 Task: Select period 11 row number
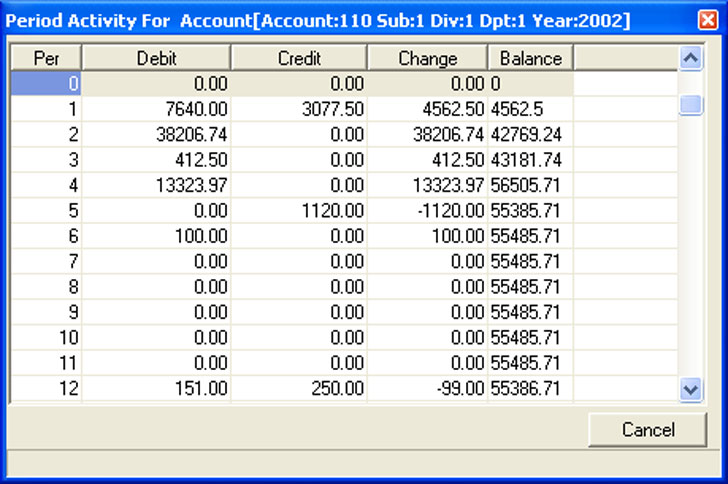[46, 362]
